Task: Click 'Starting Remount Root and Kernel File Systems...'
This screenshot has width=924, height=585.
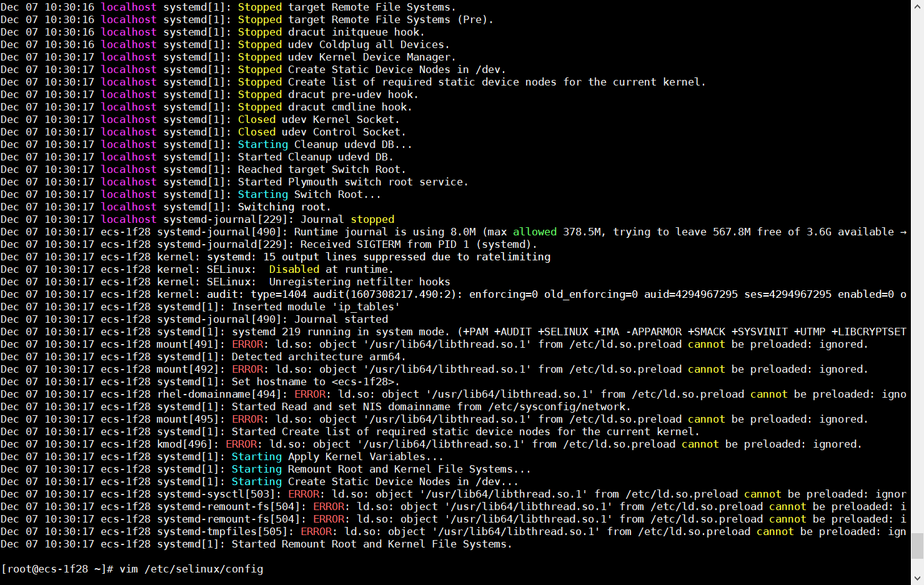Action: pos(266,469)
